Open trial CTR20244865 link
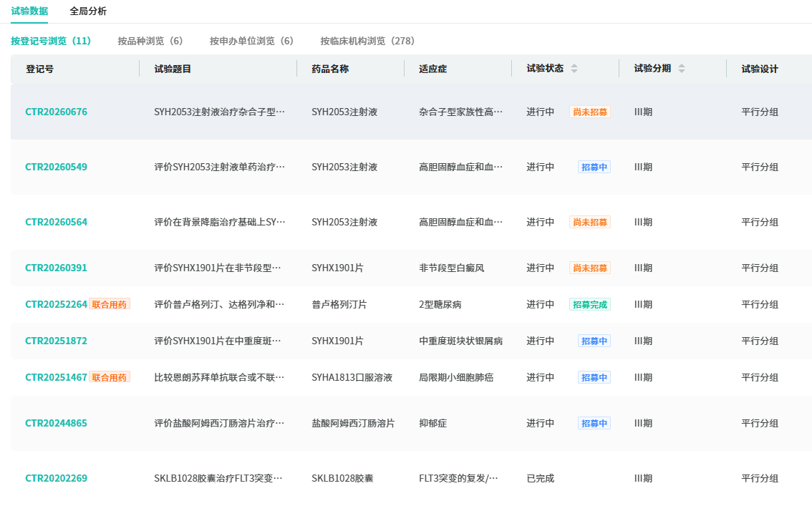Viewport: 812px width, 506px height. point(56,424)
